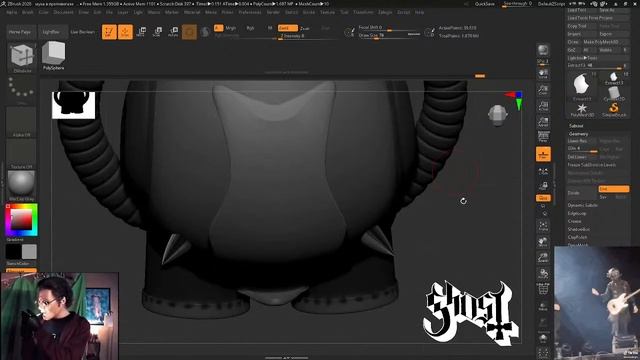This screenshot has height=360, width=640.
Task: Activate Draw mode button beside Edit
Action: (x=125, y=32)
